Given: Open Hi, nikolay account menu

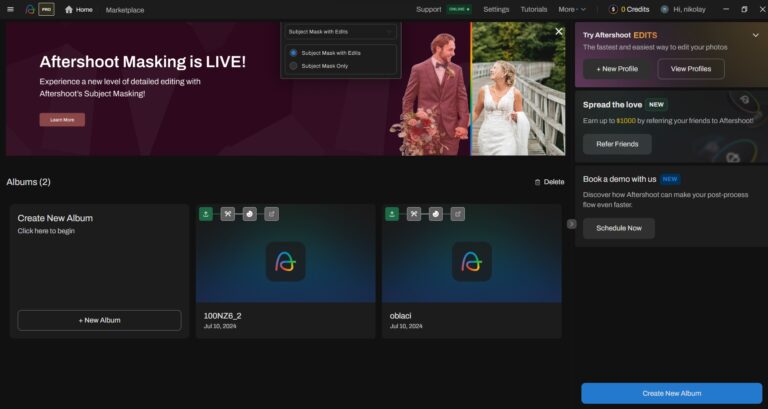Looking at the screenshot, I should click(x=689, y=9).
